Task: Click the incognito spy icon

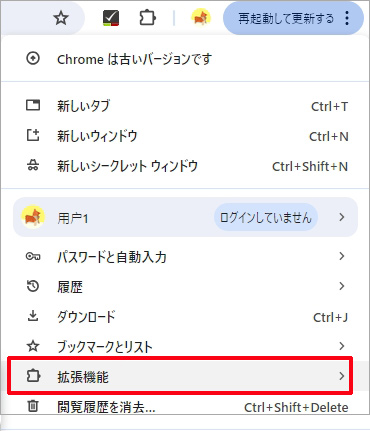Action: (33, 165)
